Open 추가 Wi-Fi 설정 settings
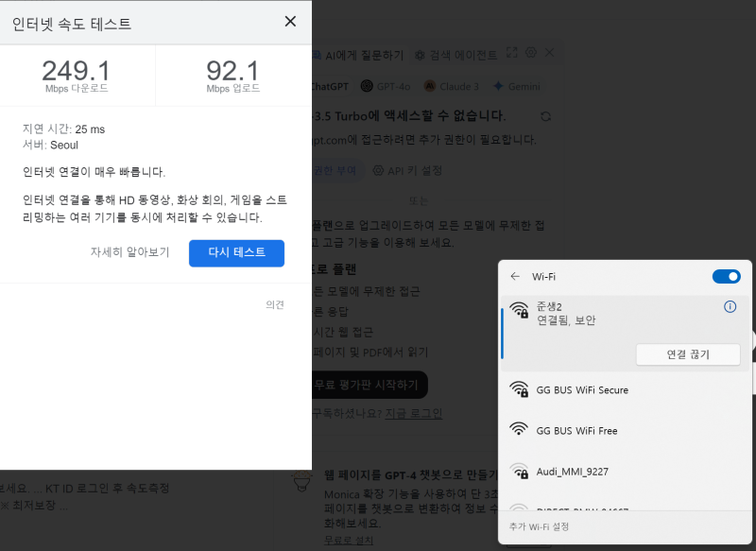The height and width of the screenshot is (551, 756). 539,526
